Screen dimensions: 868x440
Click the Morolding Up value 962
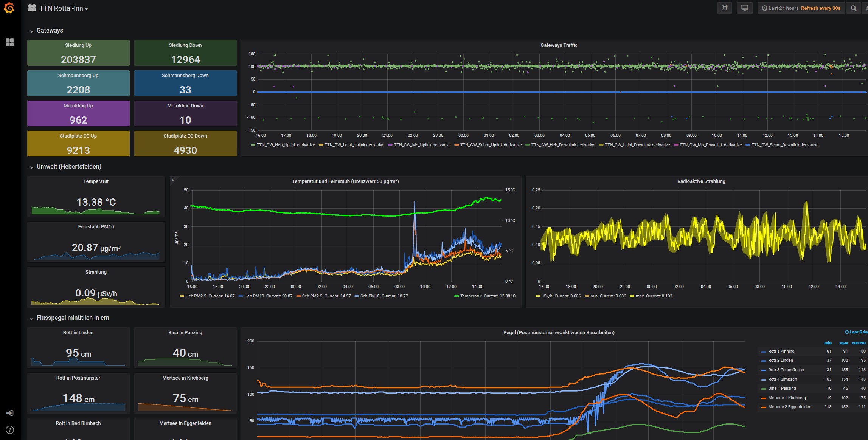78,120
